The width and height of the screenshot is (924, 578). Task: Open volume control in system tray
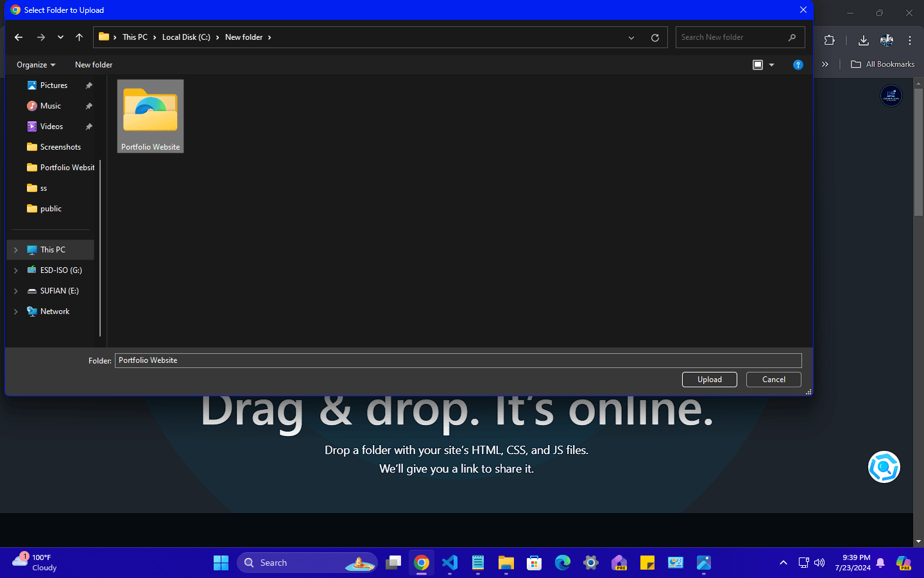819,563
